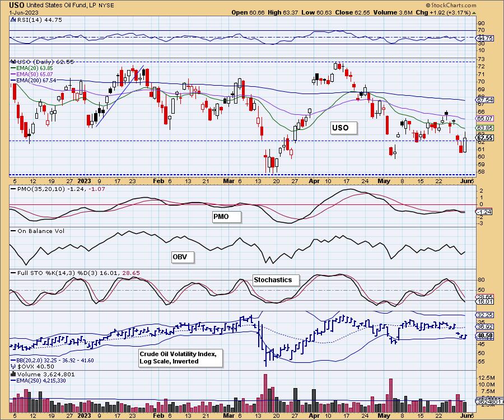Click the candlestick icon before USO (Daily)
The height and width of the screenshot is (420, 504).
click(x=13, y=62)
